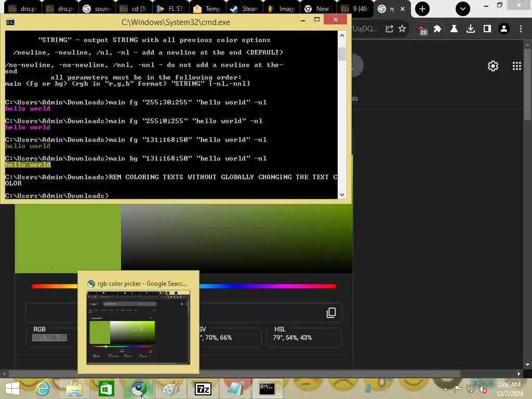The width and height of the screenshot is (532, 399).
Task: Switch to the Temp tab
Action: [x=207, y=9]
